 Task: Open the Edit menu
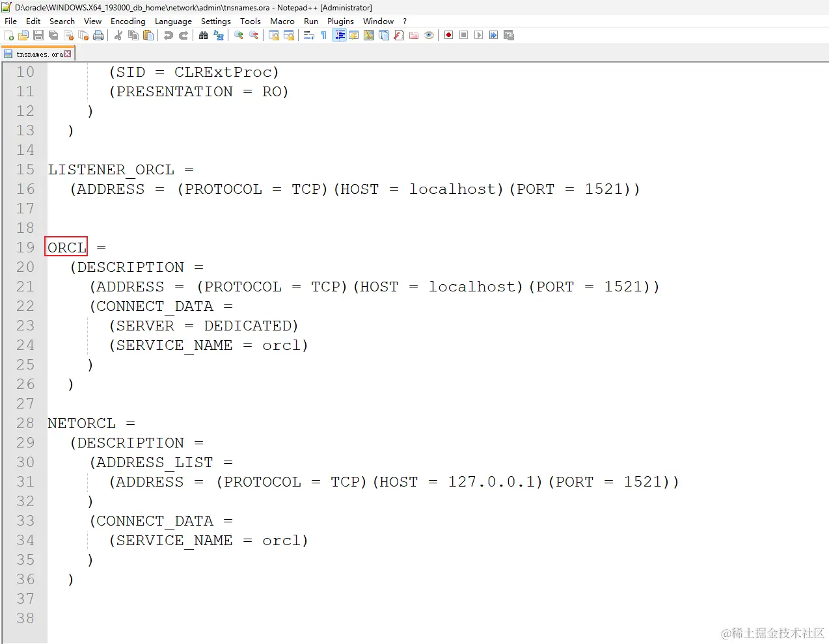coord(33,21)
